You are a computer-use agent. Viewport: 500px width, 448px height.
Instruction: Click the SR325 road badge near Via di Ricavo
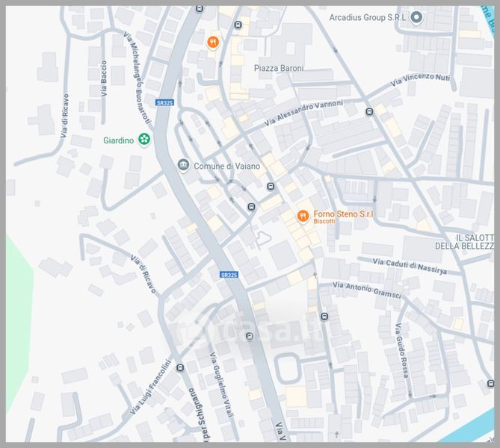229,275
